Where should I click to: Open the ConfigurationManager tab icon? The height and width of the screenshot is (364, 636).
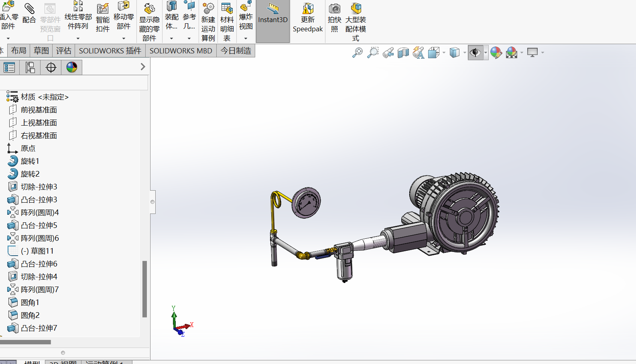30,67
